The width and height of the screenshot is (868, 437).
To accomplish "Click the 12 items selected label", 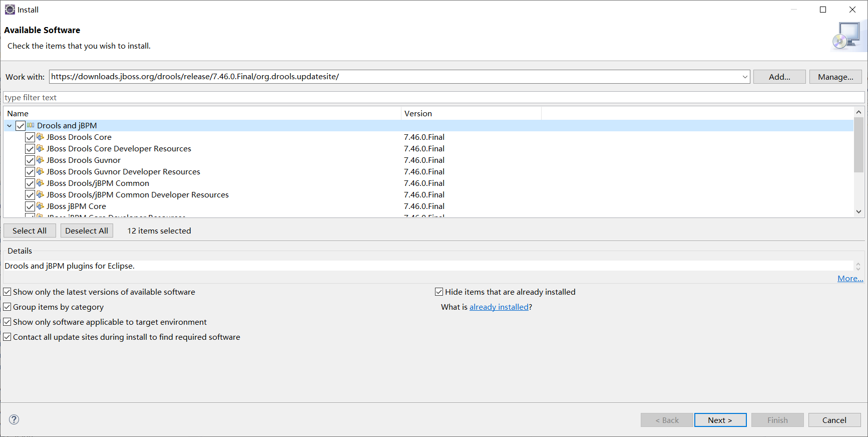I will tap(159, 231).
